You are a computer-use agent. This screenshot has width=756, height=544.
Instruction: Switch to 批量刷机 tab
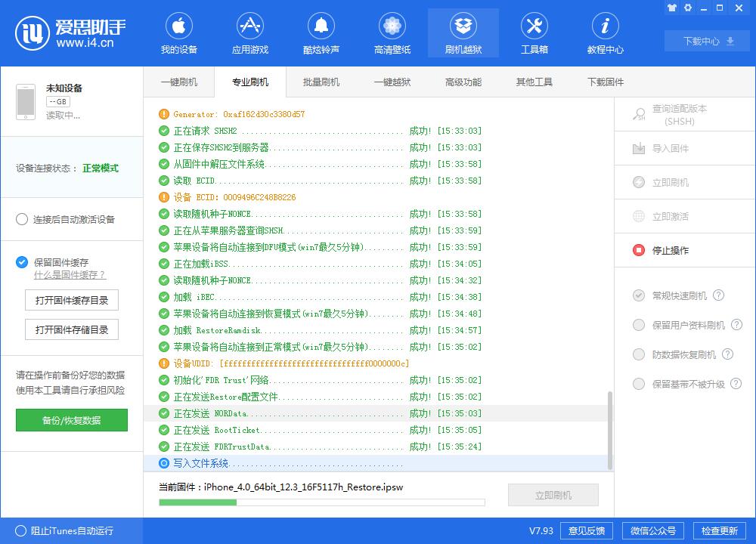point(321,82)
